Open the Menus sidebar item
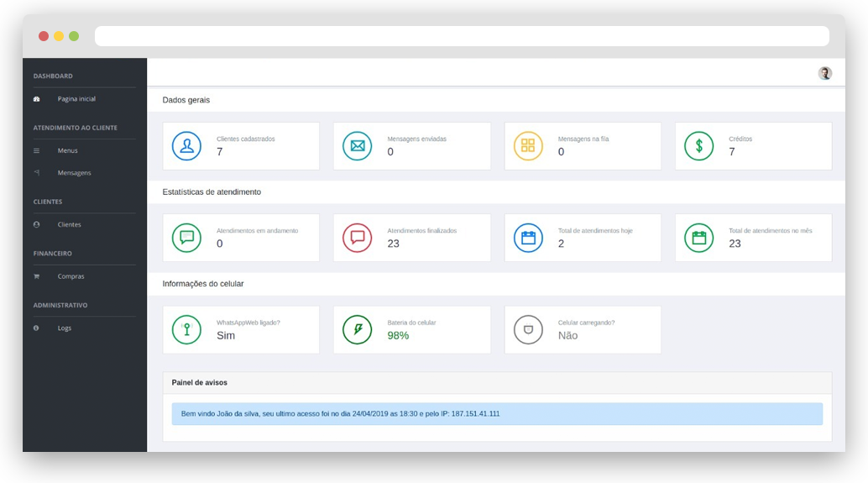 click(67, 151)
